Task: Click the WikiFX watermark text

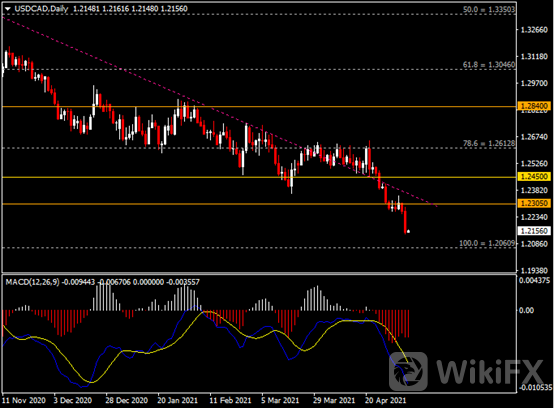Action: [x=490, y=372]
